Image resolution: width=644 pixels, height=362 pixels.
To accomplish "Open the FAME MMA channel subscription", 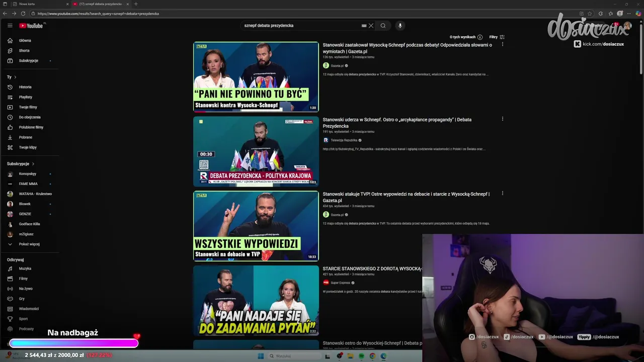I will click(x=28, y=184).
